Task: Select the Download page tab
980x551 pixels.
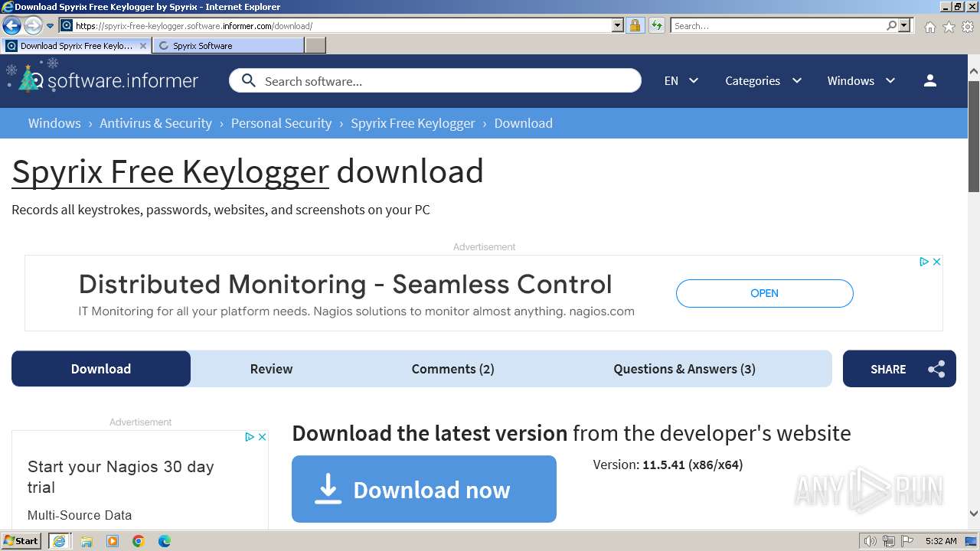Action: (101, 369)
